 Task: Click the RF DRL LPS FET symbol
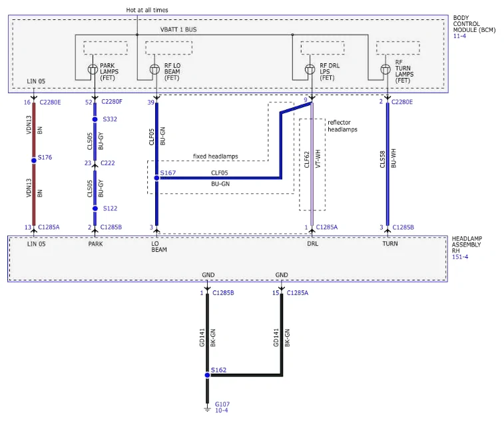pyautogui.click(x=310, y=69)
